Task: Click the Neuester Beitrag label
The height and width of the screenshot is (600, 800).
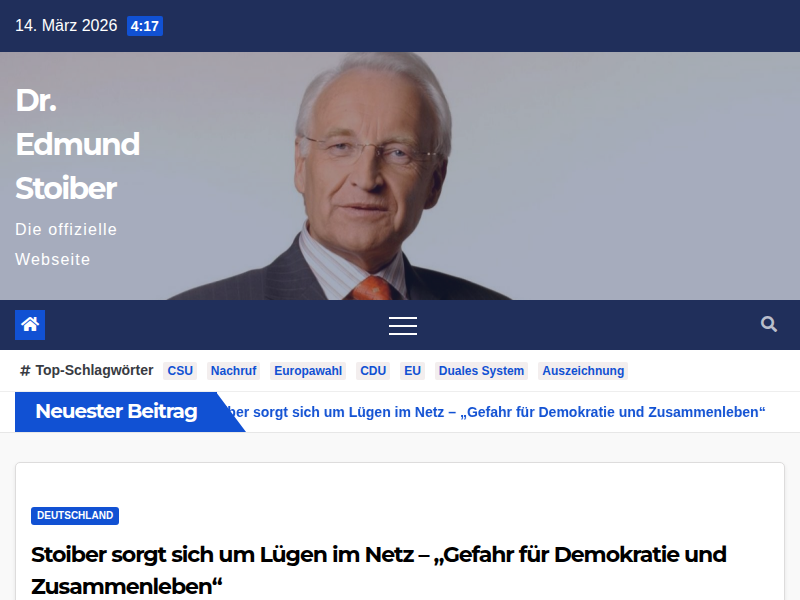Action: [113, 410]
